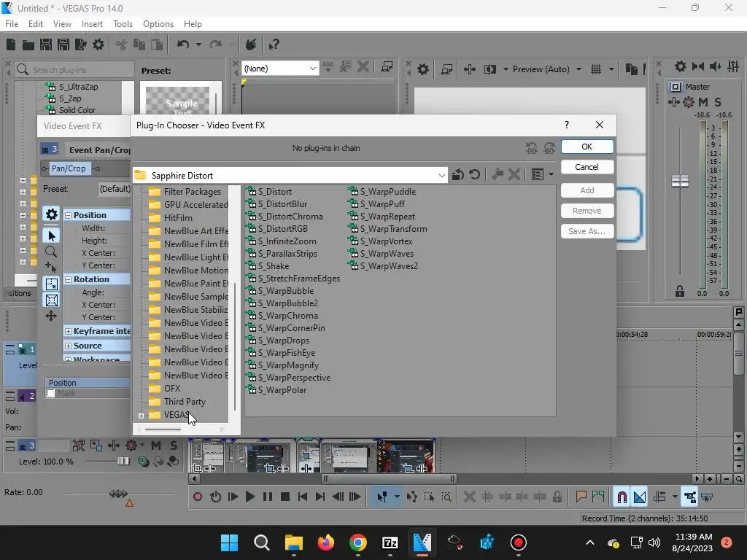Click the Record button in the transport bar
Image resolution: width=747 pixels, height=560 pixels.
(197, 497)
